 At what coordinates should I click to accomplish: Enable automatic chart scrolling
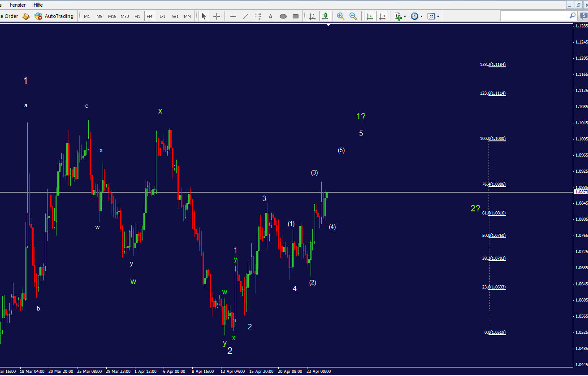tap(369, 16)
